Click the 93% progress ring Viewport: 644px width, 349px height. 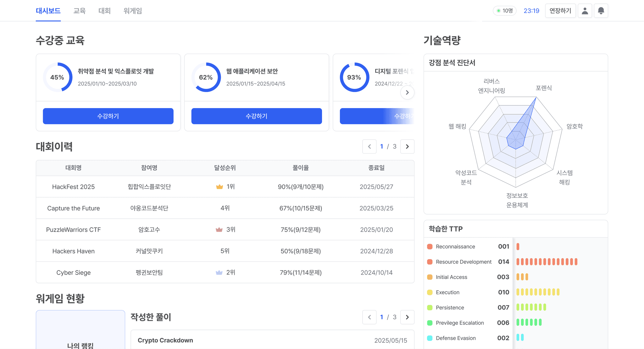click(x=354, y=77)
